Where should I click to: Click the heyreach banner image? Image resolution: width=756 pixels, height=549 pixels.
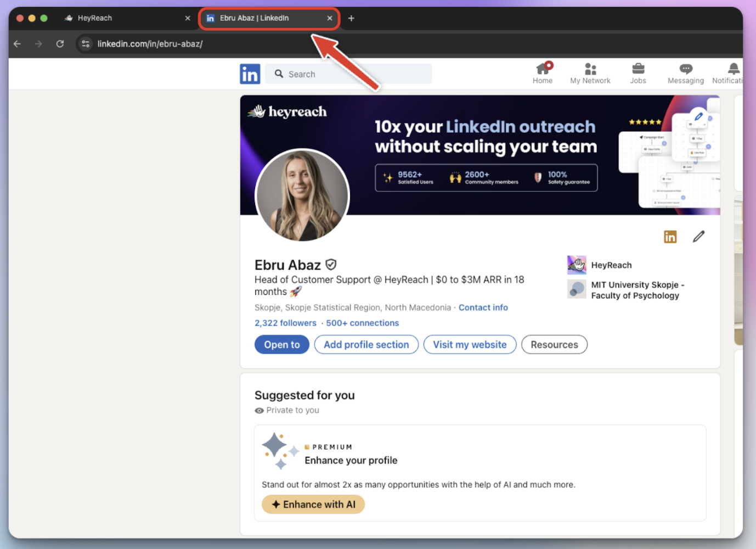(x=480, y=155)
